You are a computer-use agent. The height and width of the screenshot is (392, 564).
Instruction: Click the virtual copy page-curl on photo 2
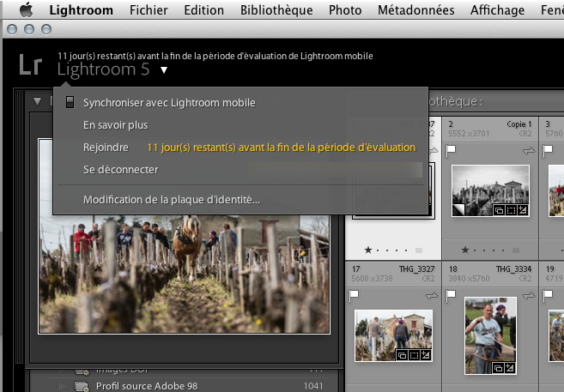point(458,210)
